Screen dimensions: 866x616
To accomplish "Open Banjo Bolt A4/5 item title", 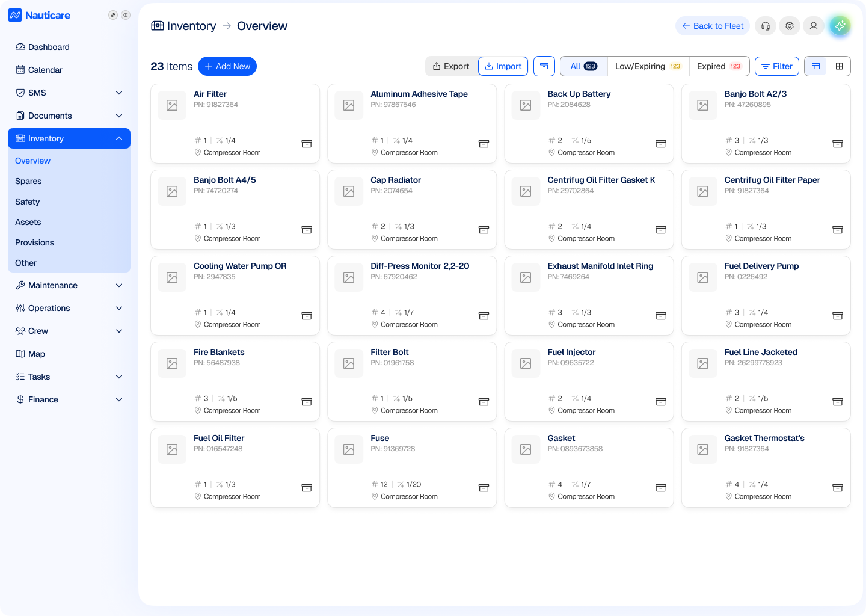I will tap(225, 180).
